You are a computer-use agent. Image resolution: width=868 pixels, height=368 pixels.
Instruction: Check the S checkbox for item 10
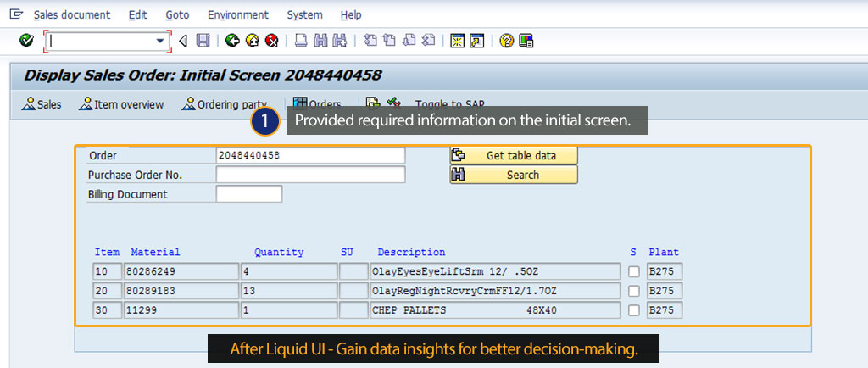(x=634, y=272)
